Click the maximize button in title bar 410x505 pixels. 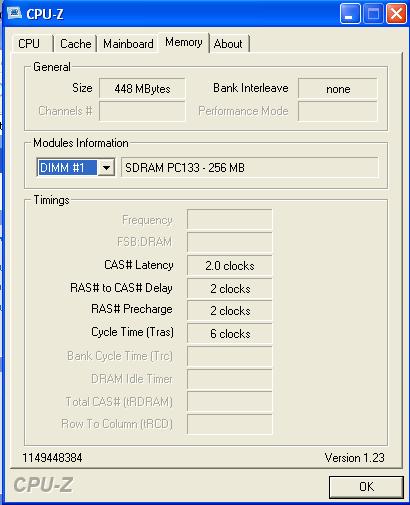pyautogui.click(x=373, y=14)
